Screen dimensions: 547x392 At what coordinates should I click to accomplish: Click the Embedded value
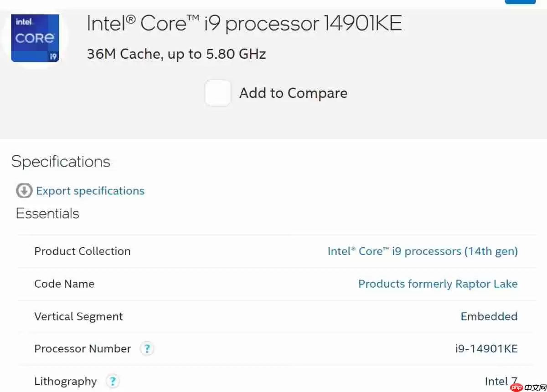[489, 316]
